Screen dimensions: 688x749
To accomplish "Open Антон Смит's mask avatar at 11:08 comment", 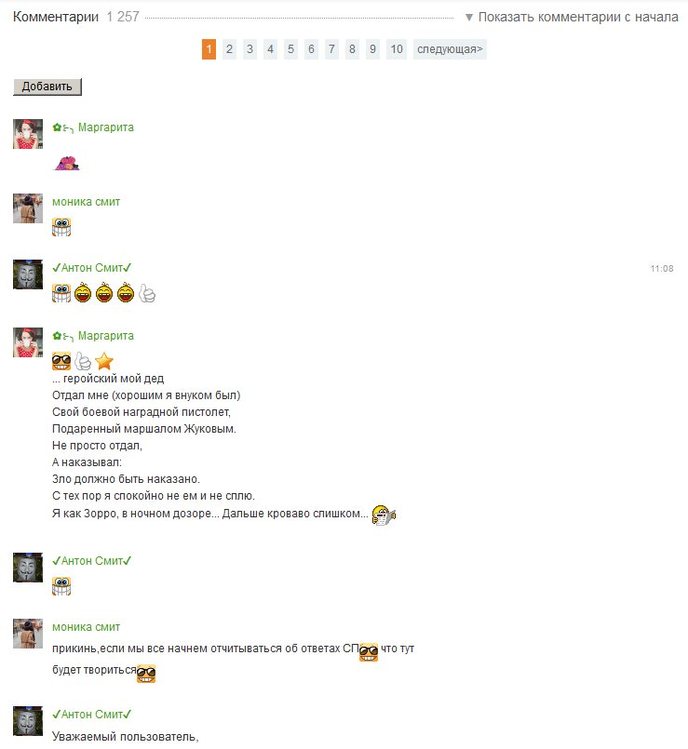I will click(x=28, y=275).
